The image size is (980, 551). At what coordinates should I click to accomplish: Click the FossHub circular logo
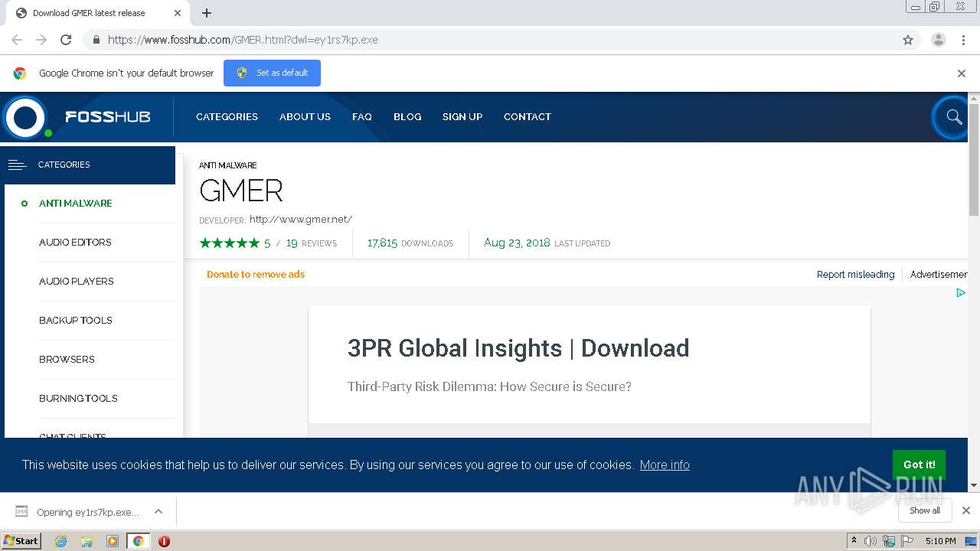click(25, 117)
